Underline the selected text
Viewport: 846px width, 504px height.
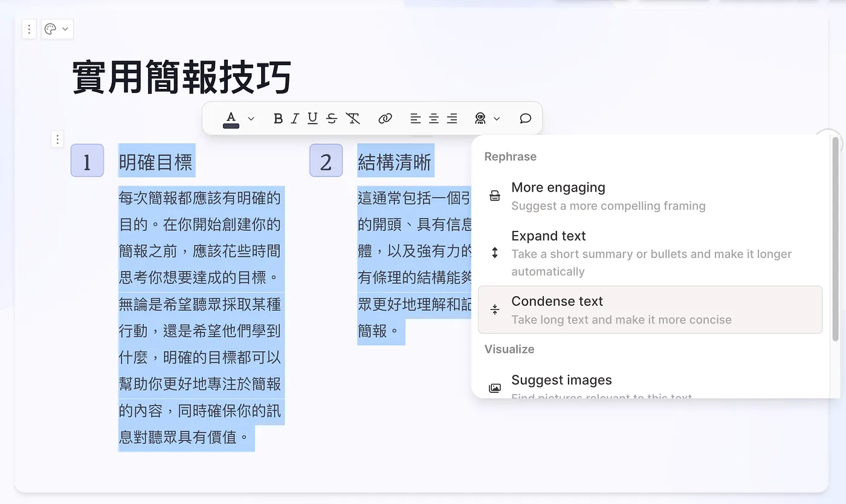pos(312,118)
